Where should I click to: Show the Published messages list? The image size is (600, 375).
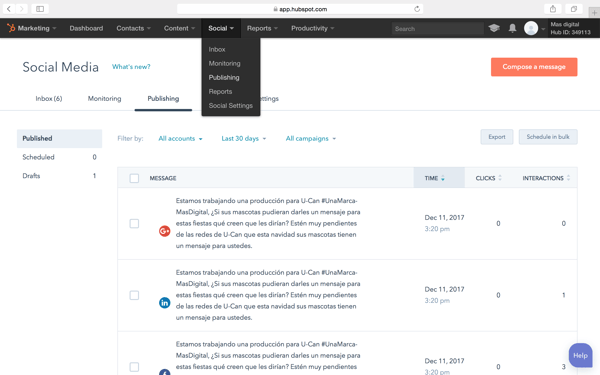59,139
